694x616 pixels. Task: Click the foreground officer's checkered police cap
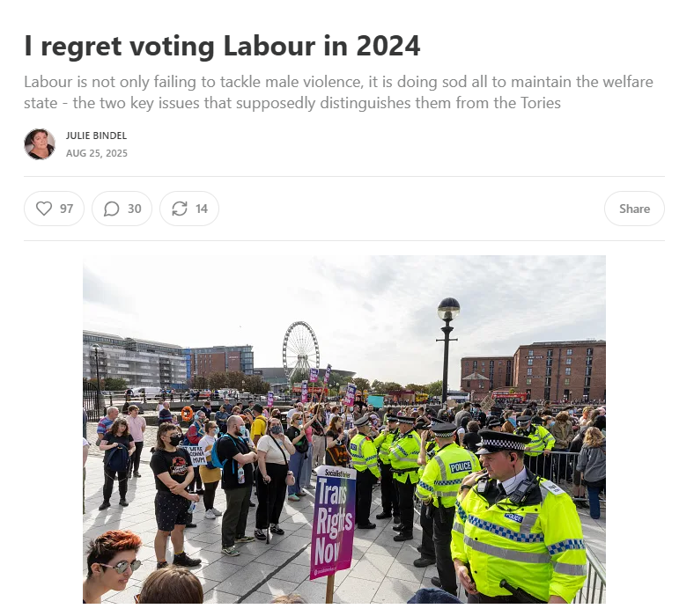(502, 441)
